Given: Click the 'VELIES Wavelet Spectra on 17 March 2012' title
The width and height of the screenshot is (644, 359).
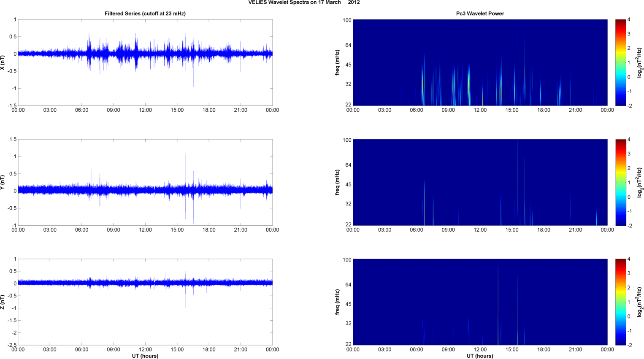Looking at the screenshot, I should pyautogui.click(x=304, y=3).
